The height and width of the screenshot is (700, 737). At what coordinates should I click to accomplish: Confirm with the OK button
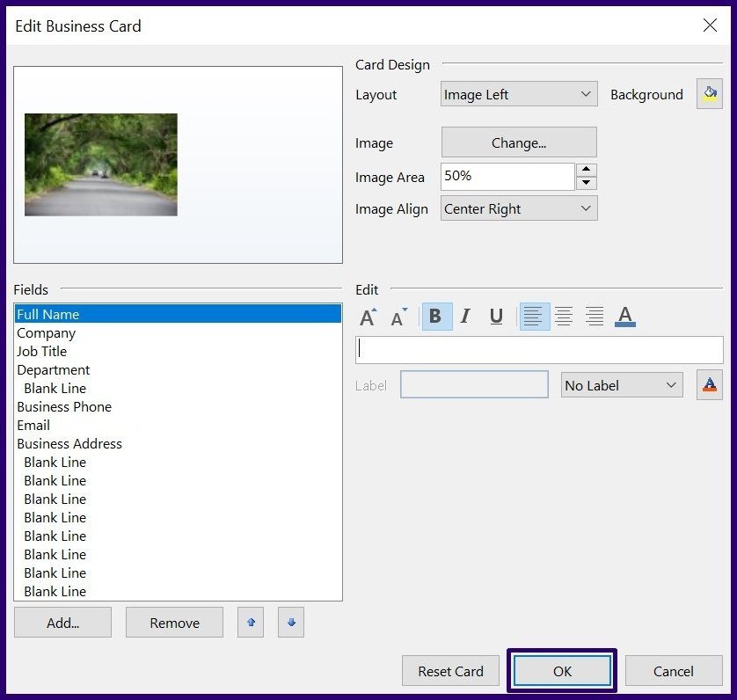point(562,670)
